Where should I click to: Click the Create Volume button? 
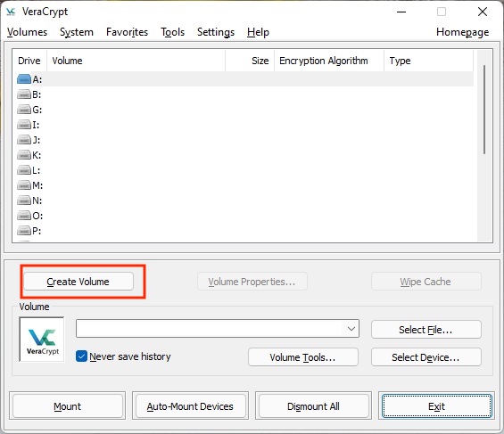pyautogui.click(x=78, y=282)
